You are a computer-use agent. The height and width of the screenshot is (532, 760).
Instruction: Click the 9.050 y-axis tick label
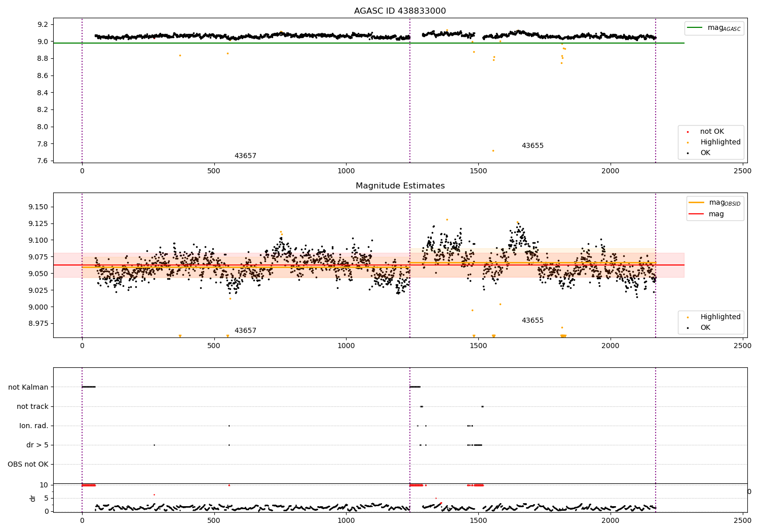pos(38,274)
